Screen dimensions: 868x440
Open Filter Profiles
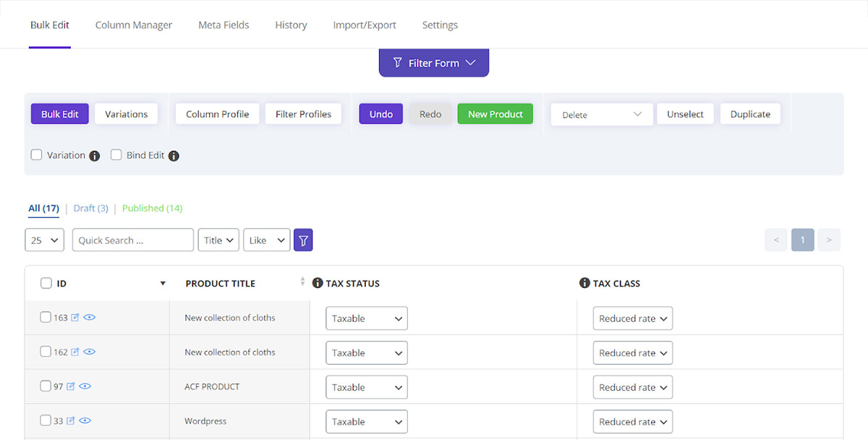(304, 114)
